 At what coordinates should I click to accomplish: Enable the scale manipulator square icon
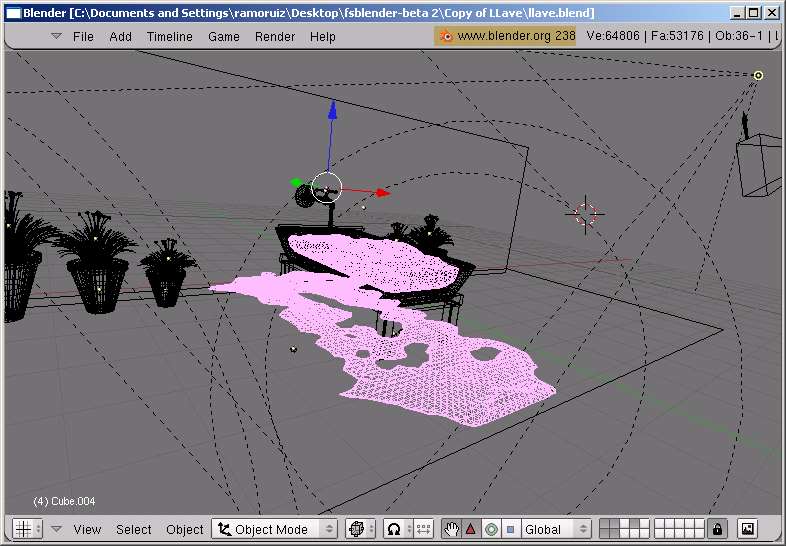pos(510,529)
